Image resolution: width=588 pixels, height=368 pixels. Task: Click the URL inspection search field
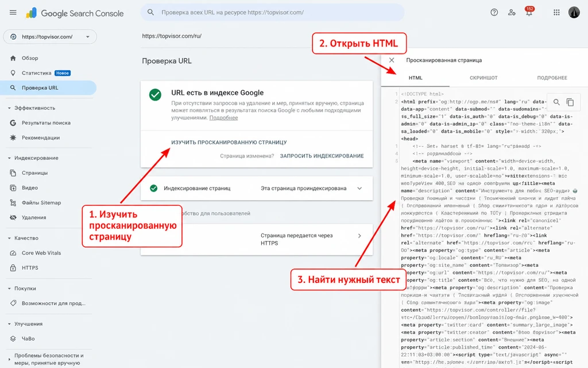[273, 13]
